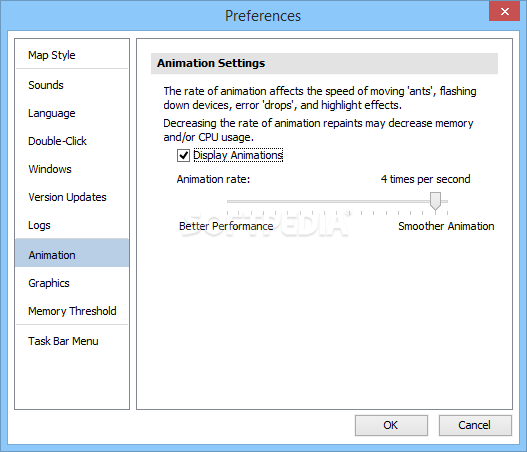
Task: Select the Animation category
Action: pos(72,253)
